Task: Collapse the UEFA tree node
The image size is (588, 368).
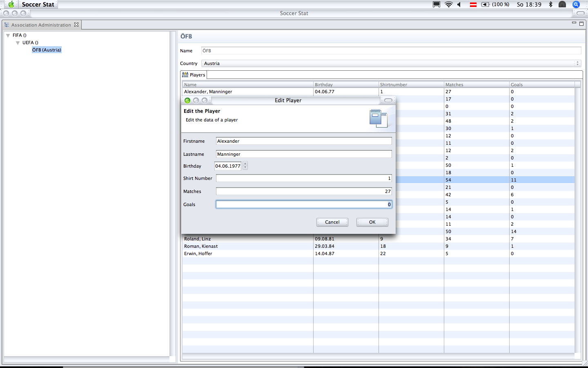Action: [x=18, y=43]
